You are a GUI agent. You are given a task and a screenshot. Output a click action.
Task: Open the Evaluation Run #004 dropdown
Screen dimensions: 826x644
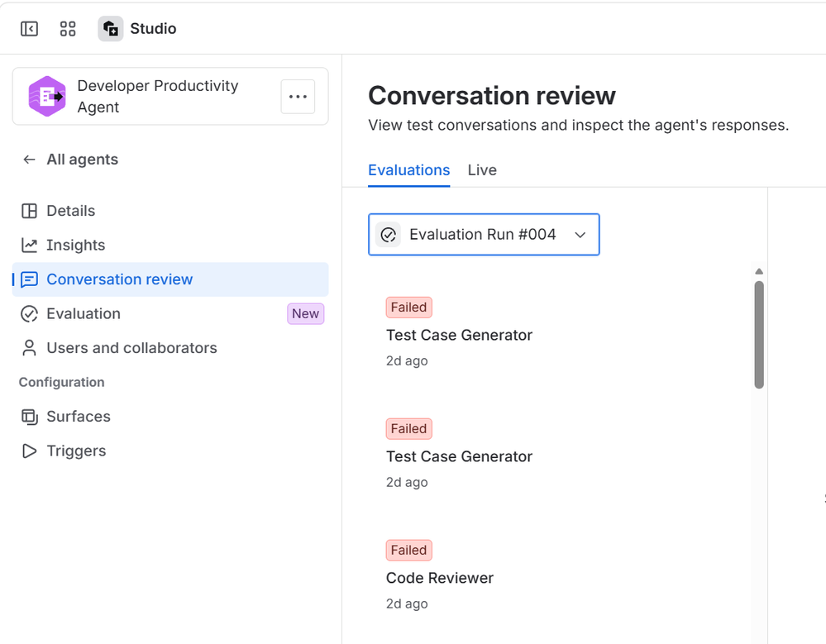pos(484,235)
